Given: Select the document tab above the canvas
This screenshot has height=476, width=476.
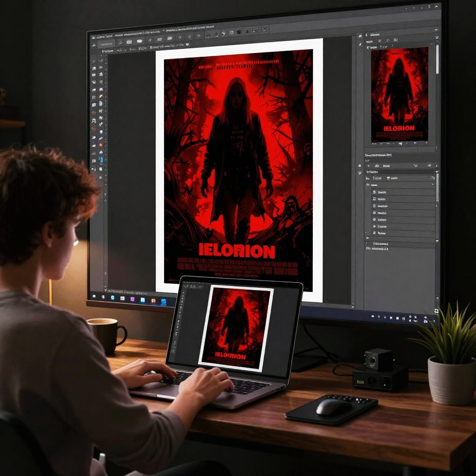Looking at the screenshot, I should (108, 50).
